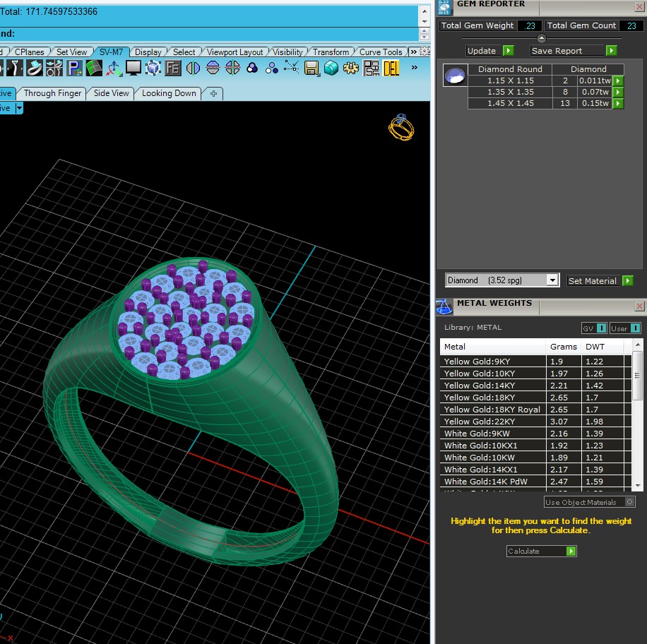This screenshot has width=647, height=644.
Task: Click the gumball axes icon
Action: [x=114, y=68]
